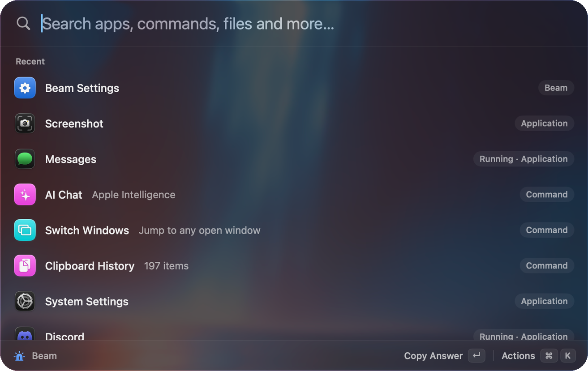
Task: Open the Actions menu in footer
Action: 538,356
